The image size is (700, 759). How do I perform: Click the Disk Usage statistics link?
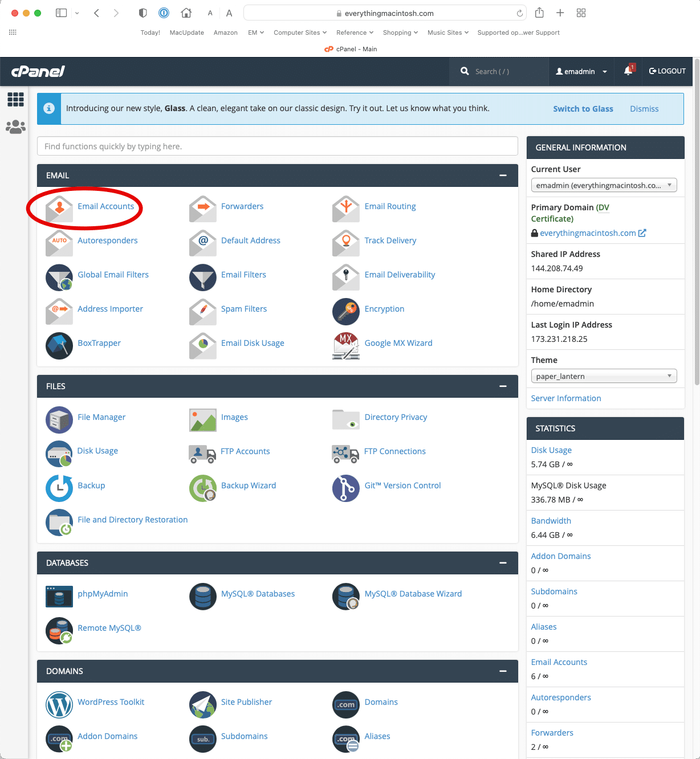click(551, 450)
